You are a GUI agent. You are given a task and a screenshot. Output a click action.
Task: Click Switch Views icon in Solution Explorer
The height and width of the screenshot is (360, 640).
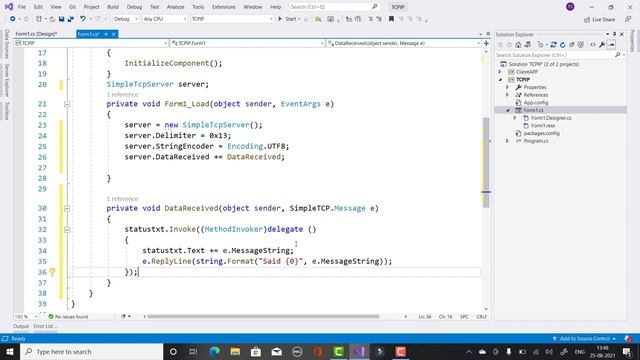tap(527, 44)
